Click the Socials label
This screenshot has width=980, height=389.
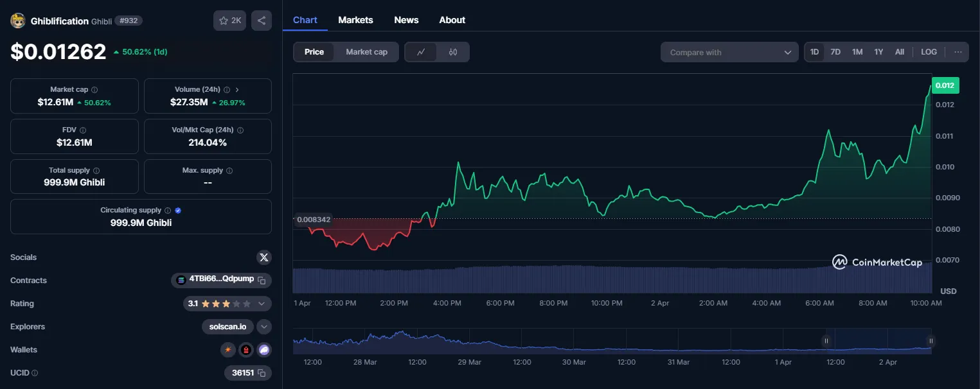pyautogui.click(x=23, y=257)
